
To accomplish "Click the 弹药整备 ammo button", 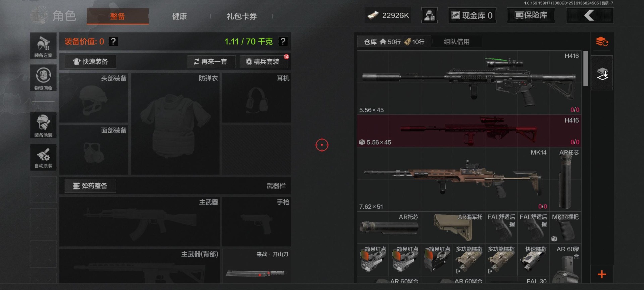I will click(x=90, y=186).
